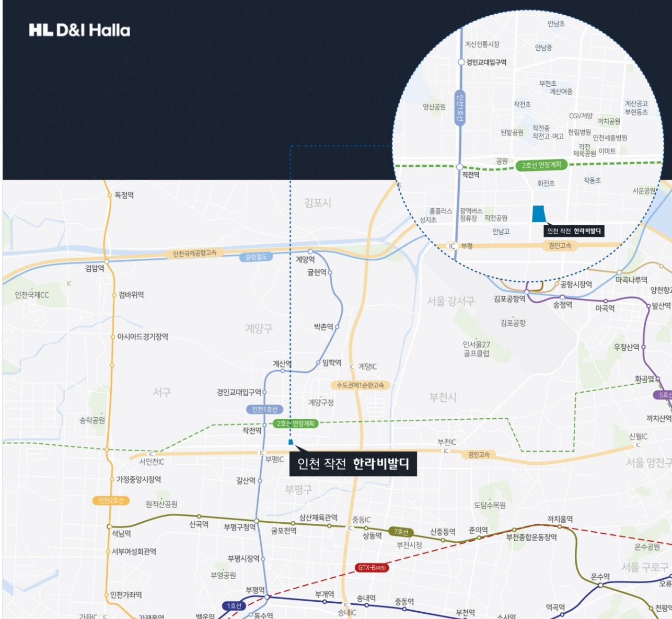Select the 갈산역 station label

246,480
